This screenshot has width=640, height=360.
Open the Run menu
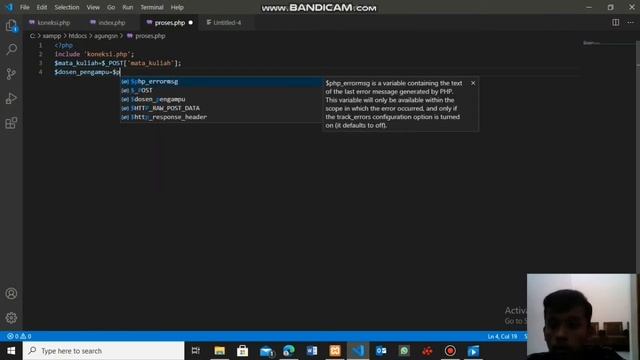point(127,7)
